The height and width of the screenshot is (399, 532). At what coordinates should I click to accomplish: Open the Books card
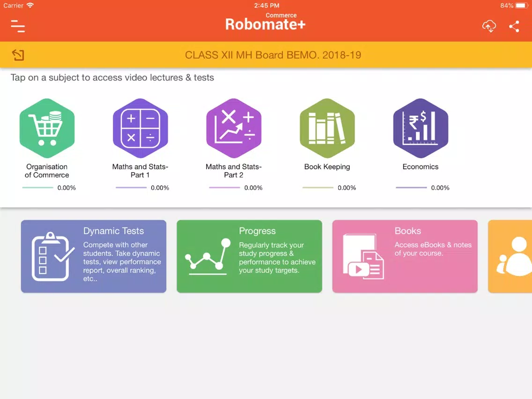coord(405,256)
